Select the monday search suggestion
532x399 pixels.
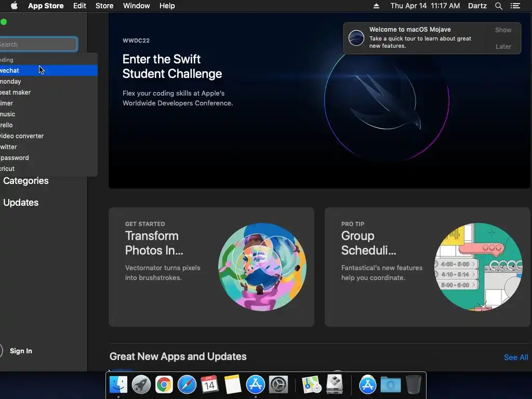pyautogui.click(x=48, y=82)
